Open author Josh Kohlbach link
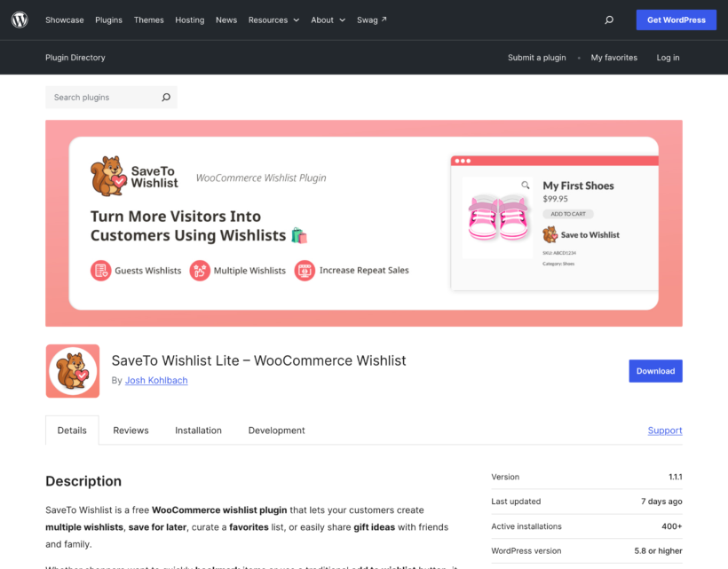The width and height of the screenshot is (728, 569). pyautogui.click(x=156, y=380)
